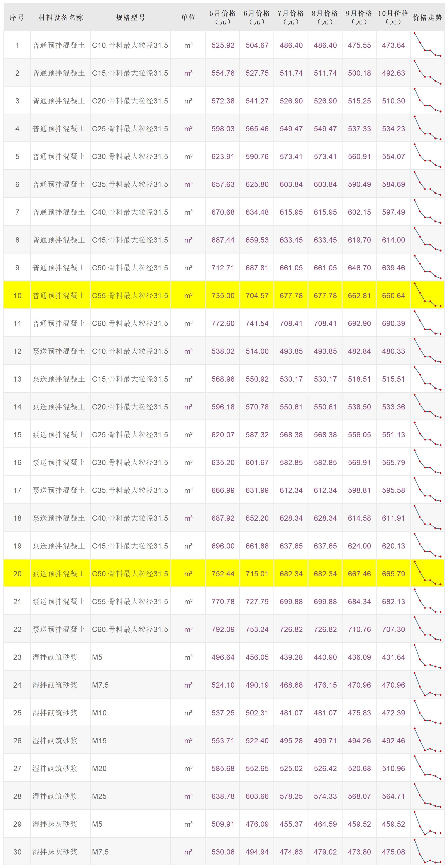The width and height of the screenshot is (448, 868).
Task: Click the row 15 price trend sparkline
Action: (x=427, y=434)
